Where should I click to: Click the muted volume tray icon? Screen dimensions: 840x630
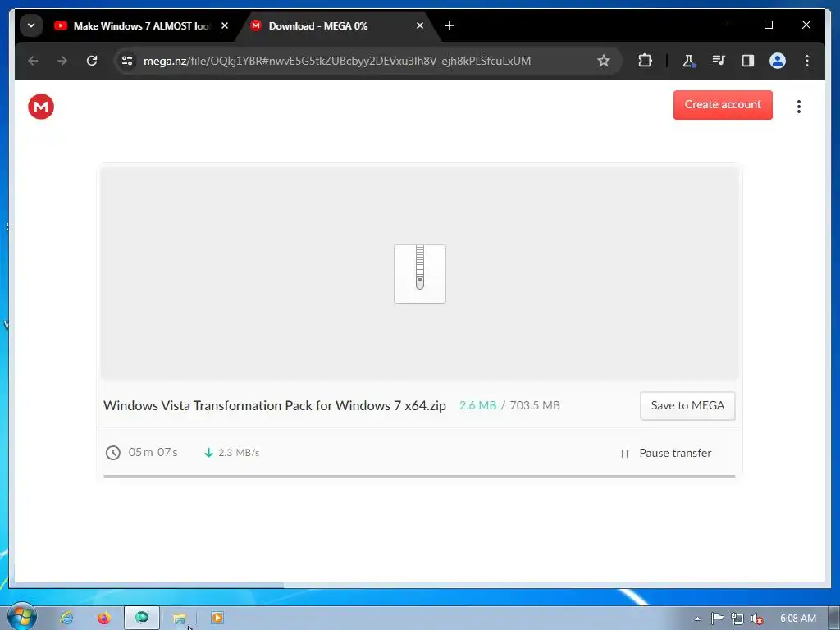coord(756,619)
